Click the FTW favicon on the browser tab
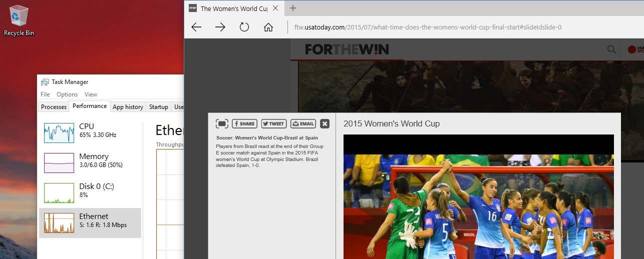Image resolution: width=644 pixels, height=259 pixels. [x=193, y=8]
